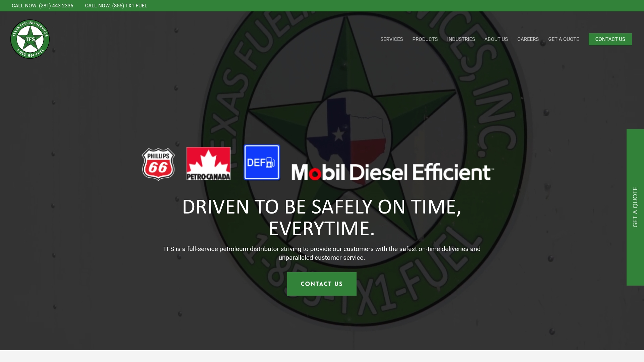The width and height of the screenshot is (644, 362).
Task: Click the Contact Us hero button
Action: click(322, 284)
